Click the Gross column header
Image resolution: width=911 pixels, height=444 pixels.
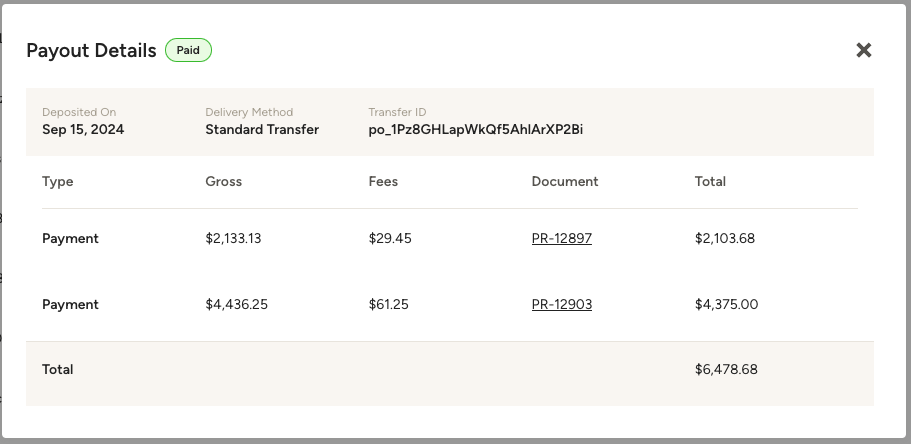(224, 181)
